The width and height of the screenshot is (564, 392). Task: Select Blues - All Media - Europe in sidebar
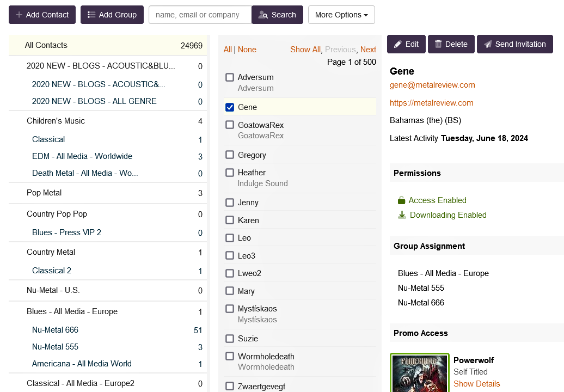pyautogui.click(x=108, y=311)
